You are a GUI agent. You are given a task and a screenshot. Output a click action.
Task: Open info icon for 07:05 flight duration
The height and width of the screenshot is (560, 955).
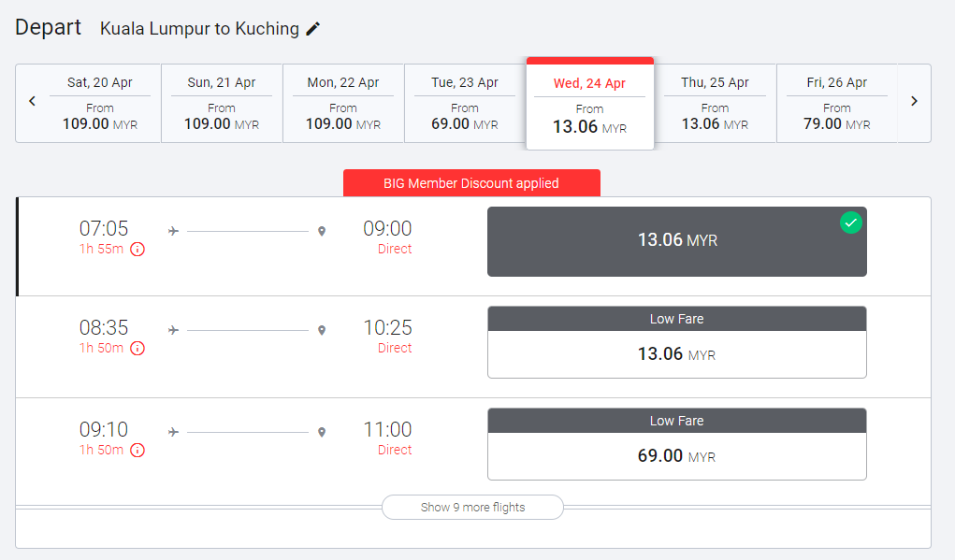137,250
